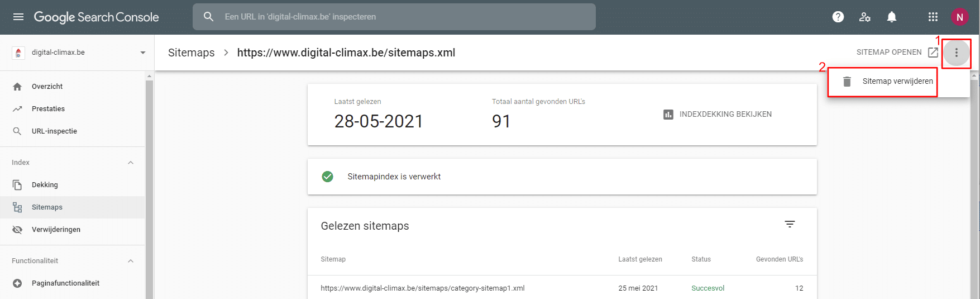Focus the URL inspection search field
Image resolution: width=980 pixels, height=299 pixels.
click(394, 17)
